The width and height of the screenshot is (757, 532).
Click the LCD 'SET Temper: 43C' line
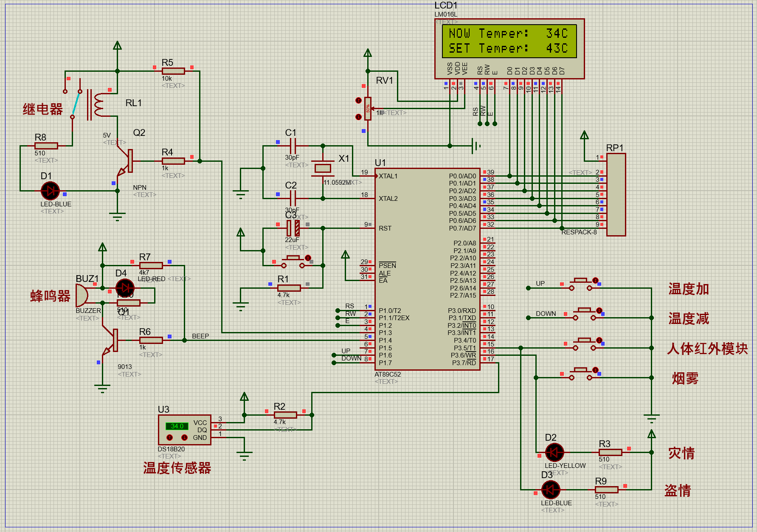[x=508, y=48]
